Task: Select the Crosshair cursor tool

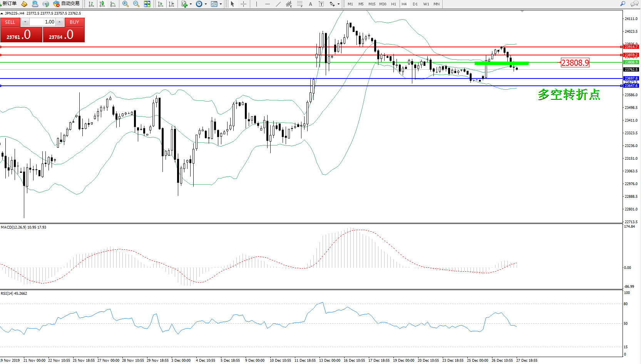Action: click(243, 4)
